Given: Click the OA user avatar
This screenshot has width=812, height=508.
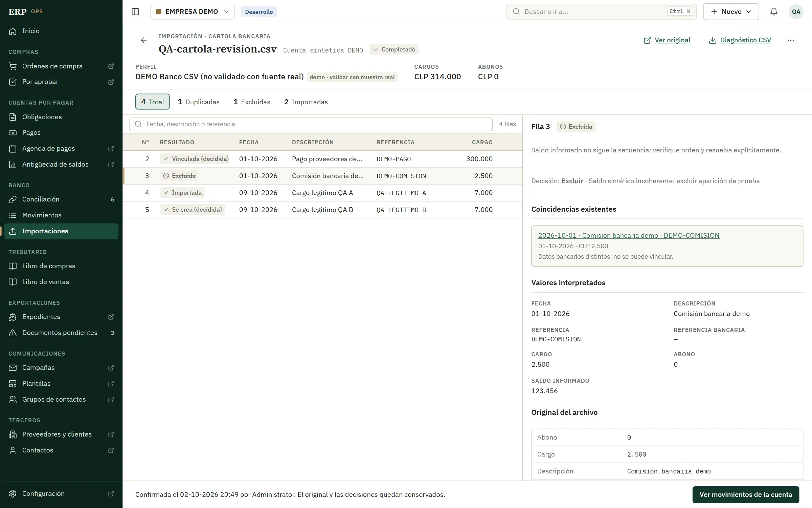Looking at the screenshot, I should coord(796,12).
